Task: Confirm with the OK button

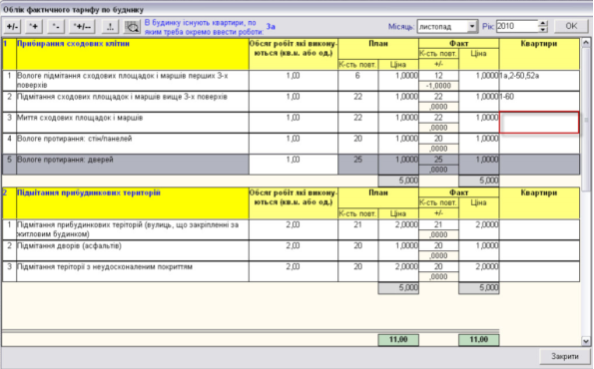Action: [x=571, y=26]
